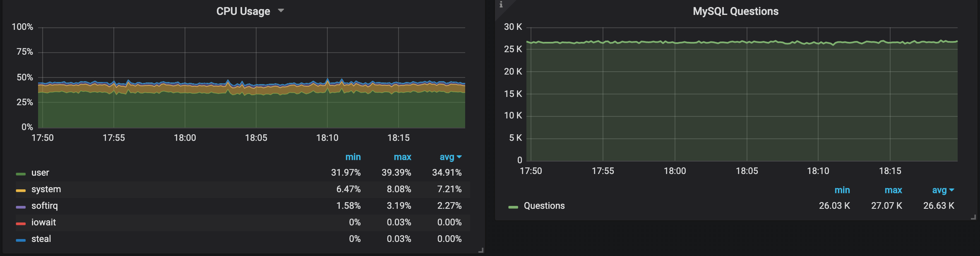Sort CPU Usage legend by max column
This screenshot has height=256, width=980.
(x=402, y=157)
